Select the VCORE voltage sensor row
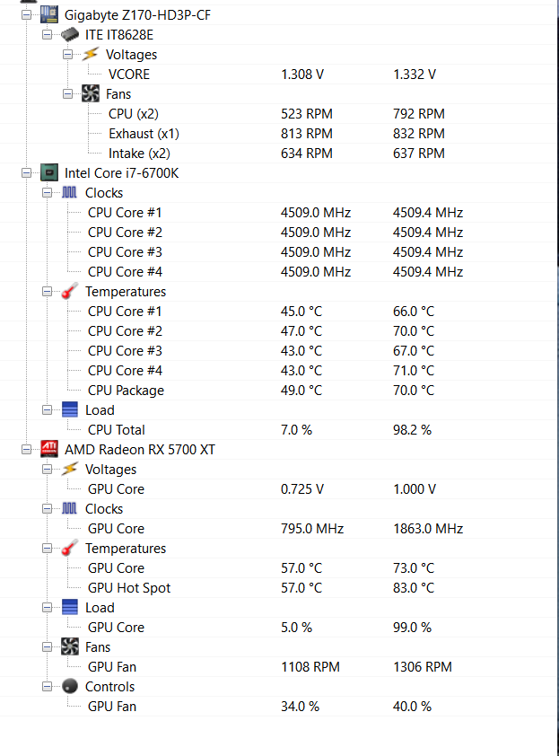The width and height of the screenshot is (559, 756). point(129,75)
